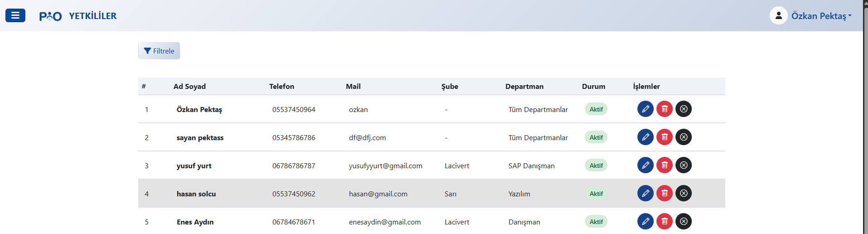Click Aktif status badge for Enes Aydın
Viewport: 868px width, 234px height.
click(596, 222)
